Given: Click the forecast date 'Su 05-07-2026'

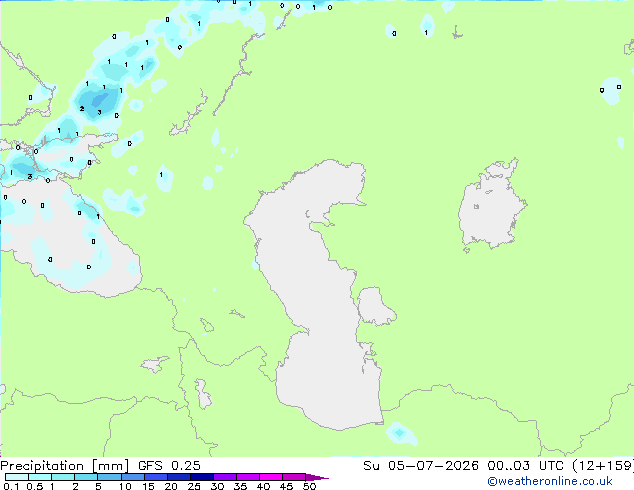Looking at the screenshot, I should 421,466.
